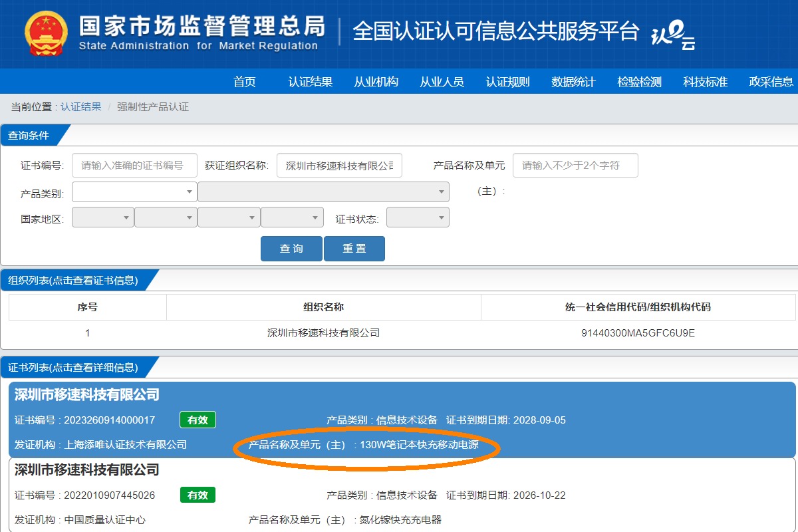The height and width of the screenshot is (532, 798).
Task: Click the 统一社会信用代码/组织机构代码 column header
Action: (638, 307)
